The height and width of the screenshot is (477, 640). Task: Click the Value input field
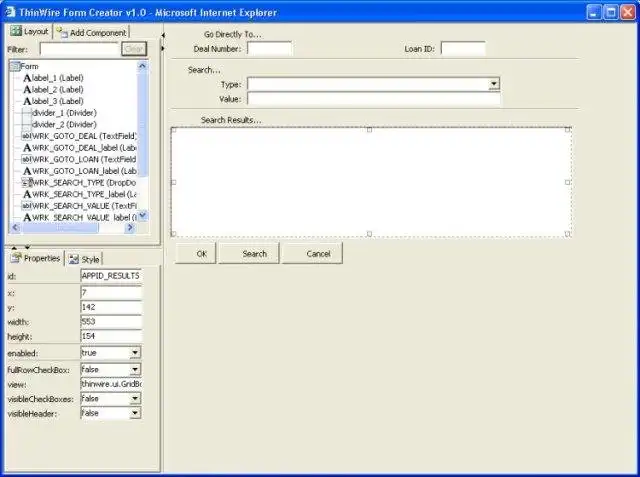pos(374,99)
